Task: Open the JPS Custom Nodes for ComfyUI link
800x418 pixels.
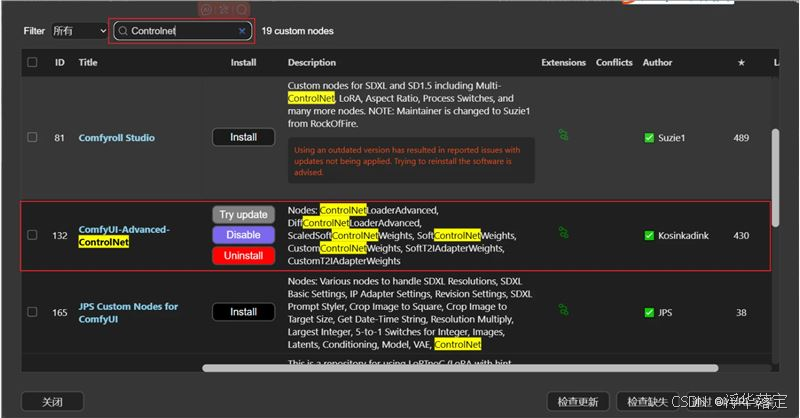Action: point(128,312)
